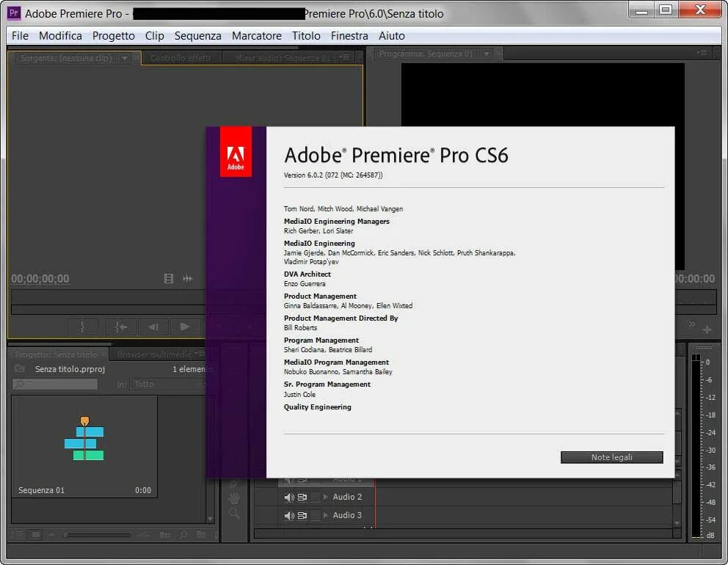Screen dimensions: 728x565
Task: Switch project panel to list view
Action: (17, 535)
